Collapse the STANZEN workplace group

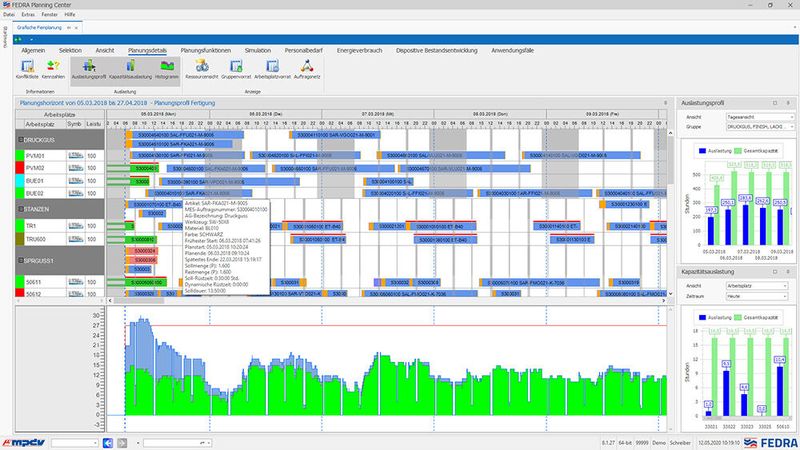pos(21,208)
